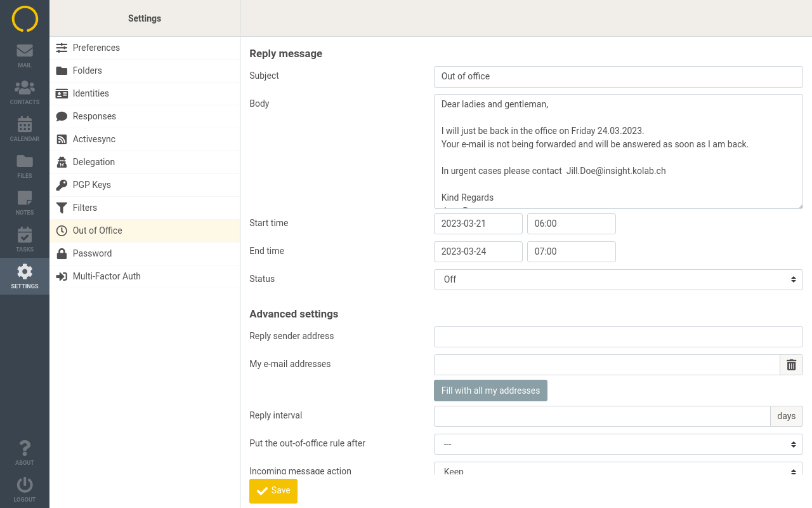Click the My e-mail addresses field
812x508 pixels.
pos(607,364)
